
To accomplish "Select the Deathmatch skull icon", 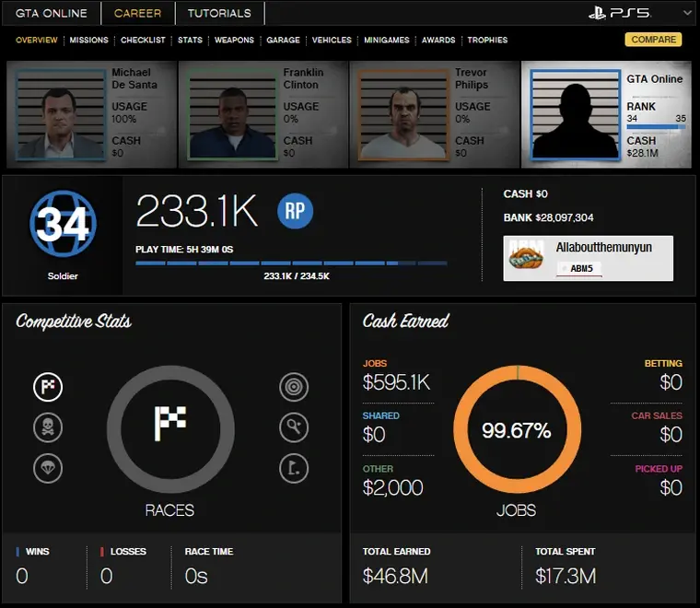I will (x=48, y=427).
